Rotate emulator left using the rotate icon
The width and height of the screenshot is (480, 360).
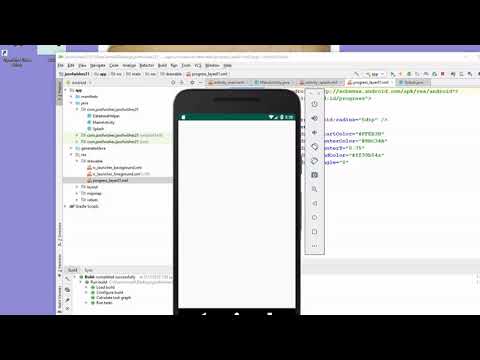314,147
